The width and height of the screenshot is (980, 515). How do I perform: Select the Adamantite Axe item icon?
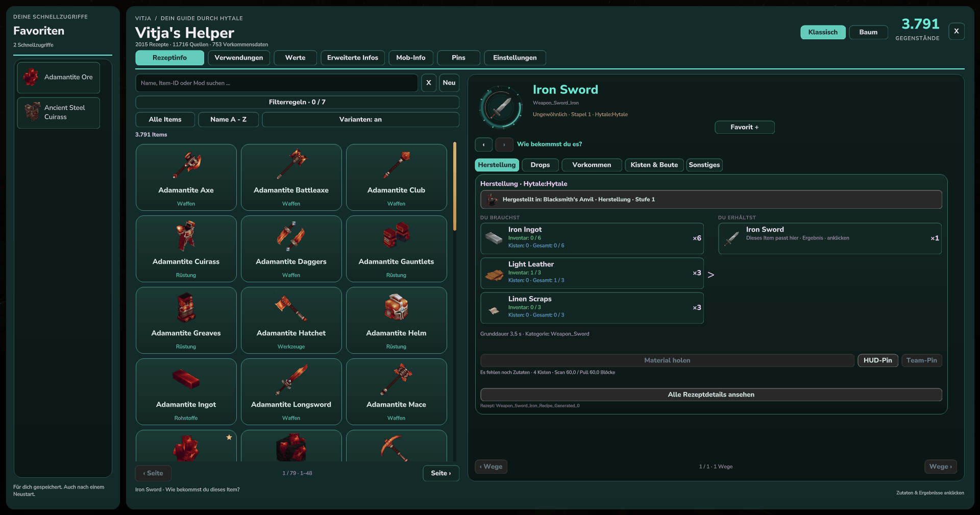point(186,165)
